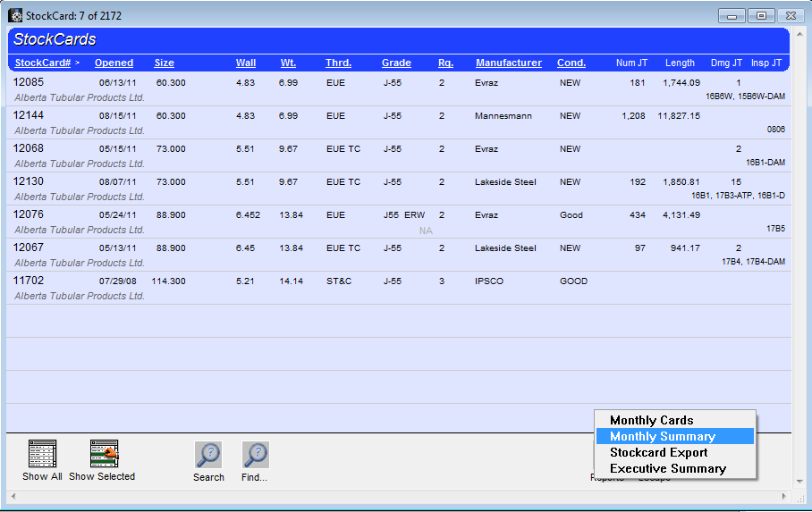Open Search with the magnifier icon
The width and height of the screenshot is (812, 512).
(x=208, y=455)
